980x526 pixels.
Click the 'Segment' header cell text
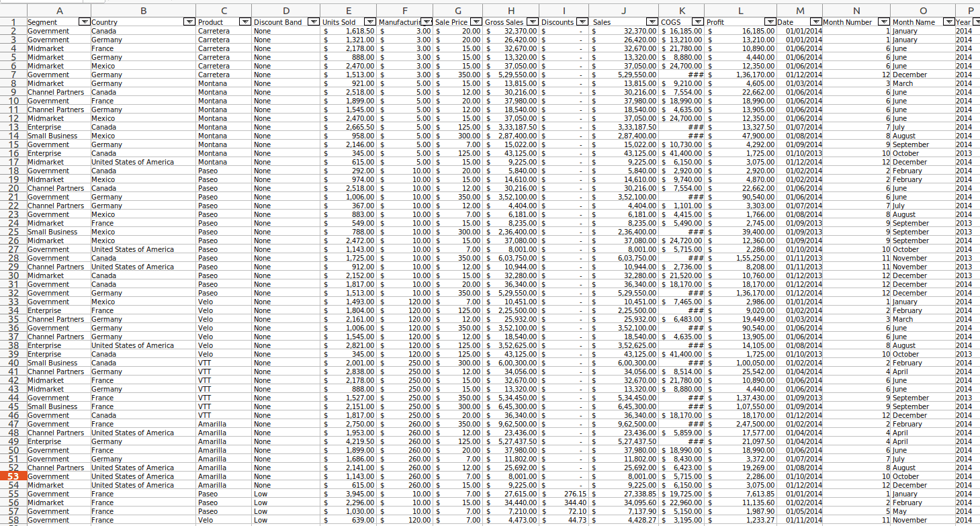coord(42,22)
